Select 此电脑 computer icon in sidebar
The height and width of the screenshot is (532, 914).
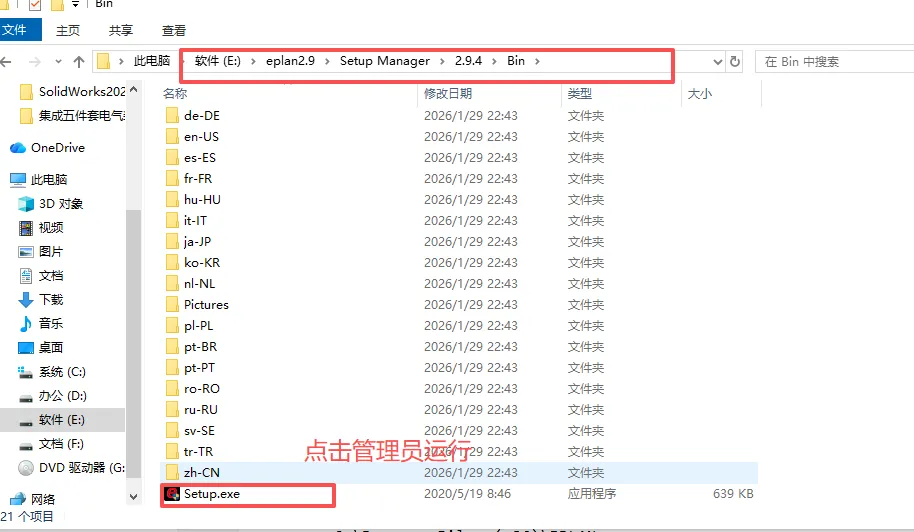(18, 179)
